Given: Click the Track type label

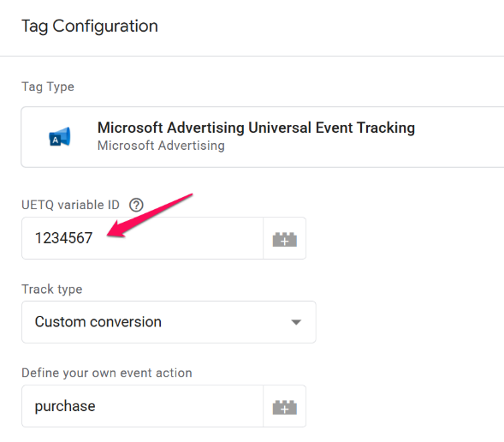Looking at the screenshot, I should click(51, 290).
